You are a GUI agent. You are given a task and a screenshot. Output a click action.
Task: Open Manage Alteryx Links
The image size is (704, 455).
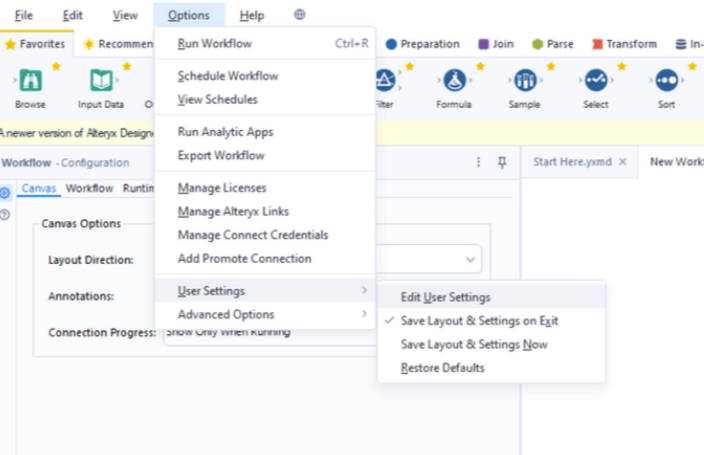click(x=265, y=211)
